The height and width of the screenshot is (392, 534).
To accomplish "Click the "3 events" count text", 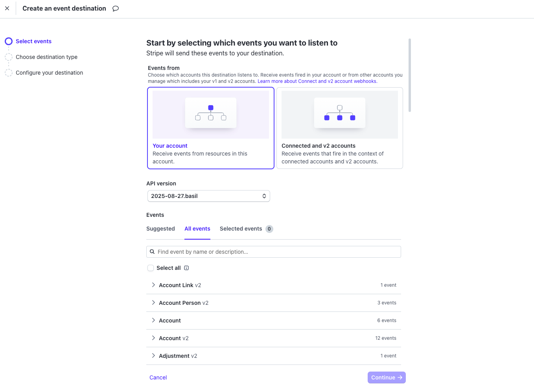I will 387,303.
